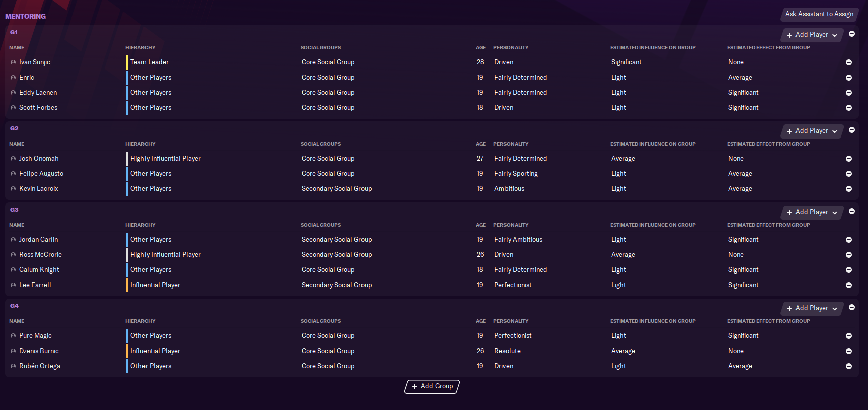The image size is (868, 410).
Task: Open Add Player dropdown for group G1
Action: pyautogui.click(x=812, y=35)
